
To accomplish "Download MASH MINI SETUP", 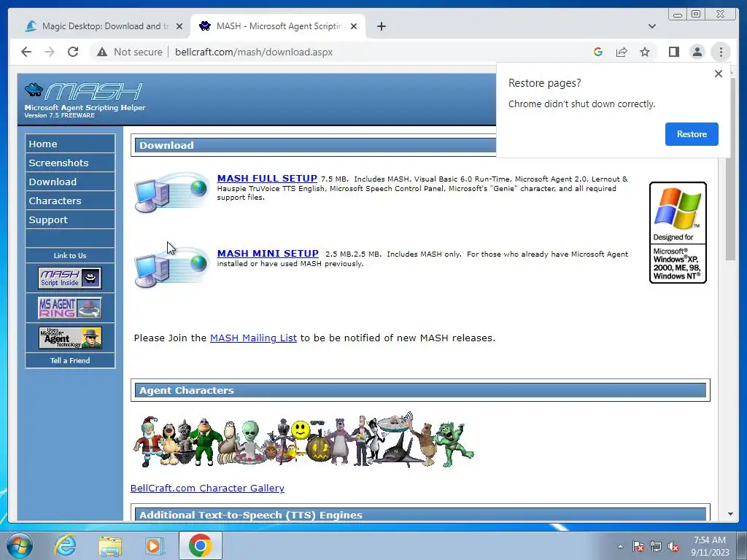I will click(x=268, y=253).
